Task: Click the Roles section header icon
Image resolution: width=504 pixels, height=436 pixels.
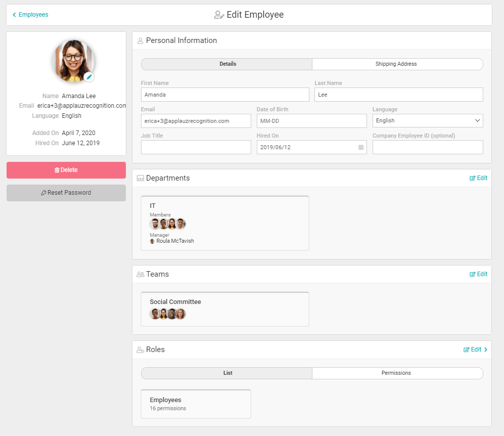Action: tap(140, 350)
